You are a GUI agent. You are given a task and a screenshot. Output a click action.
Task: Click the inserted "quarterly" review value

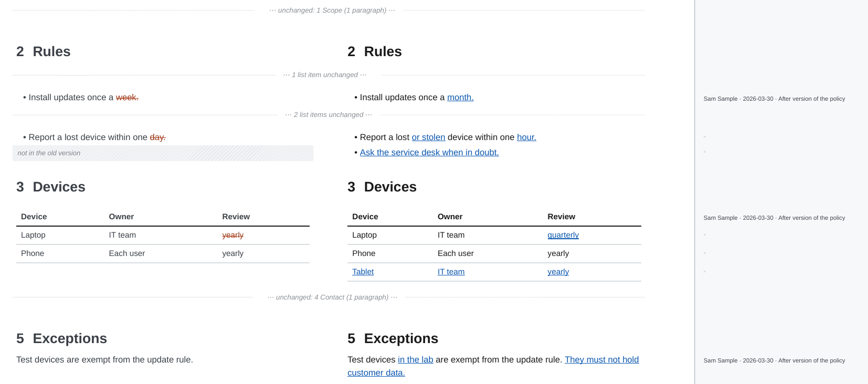563,235
